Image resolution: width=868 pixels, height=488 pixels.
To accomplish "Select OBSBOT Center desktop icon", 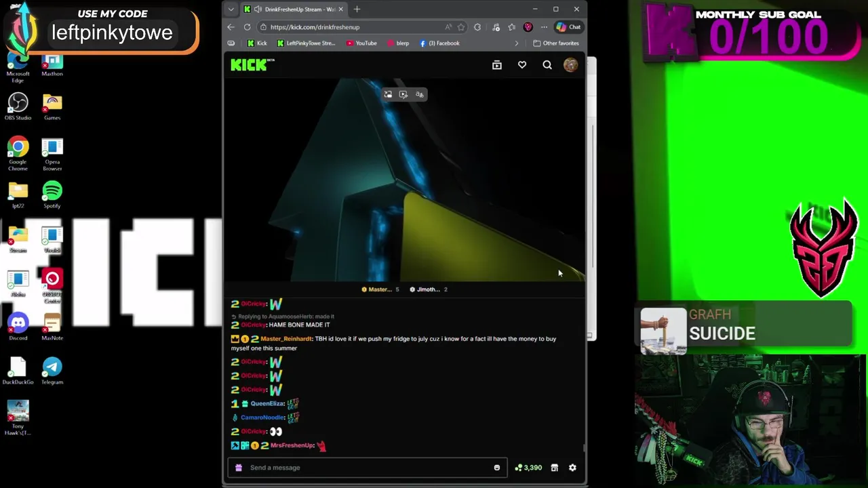I will click(x=52, y=285).
